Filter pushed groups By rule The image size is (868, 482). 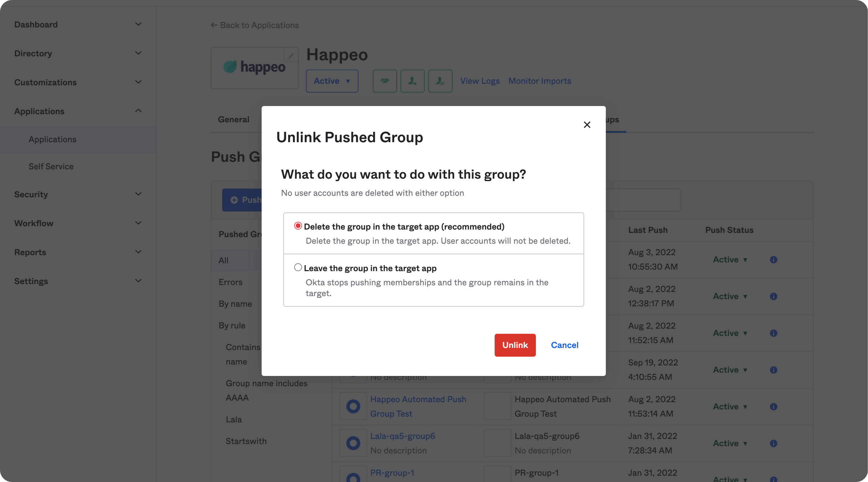click(232, 325)
